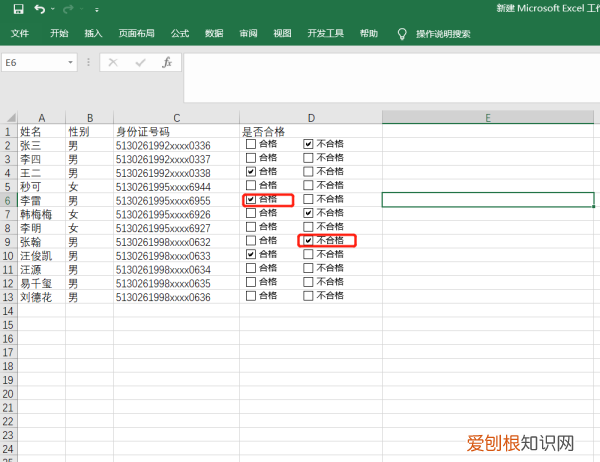Uncheck 合格 checkbox for 王二
Viewport: 600px width, 462px height.
[x=251, y=171]
